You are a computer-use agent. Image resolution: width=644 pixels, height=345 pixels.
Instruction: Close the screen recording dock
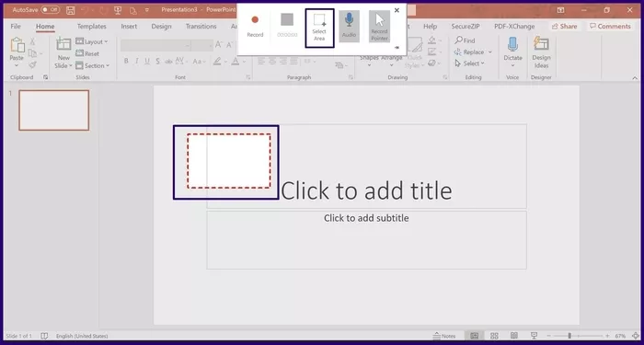coord(397,10)
